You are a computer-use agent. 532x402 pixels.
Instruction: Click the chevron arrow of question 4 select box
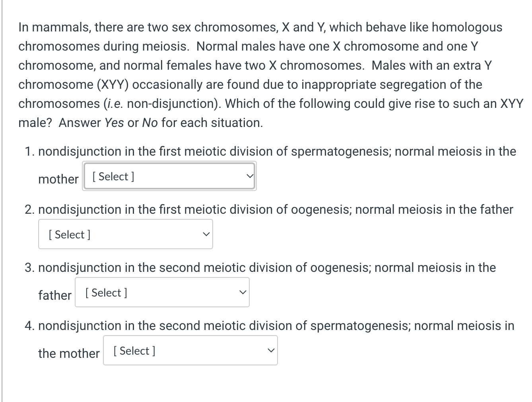pos(271,350)
